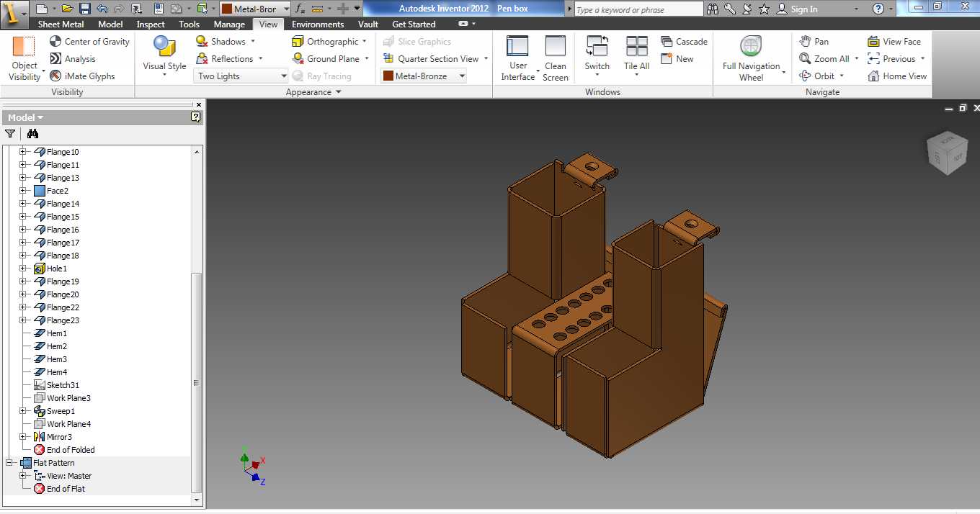
Task: Open the Two Lights lighting dropdown
Action: 241,76
